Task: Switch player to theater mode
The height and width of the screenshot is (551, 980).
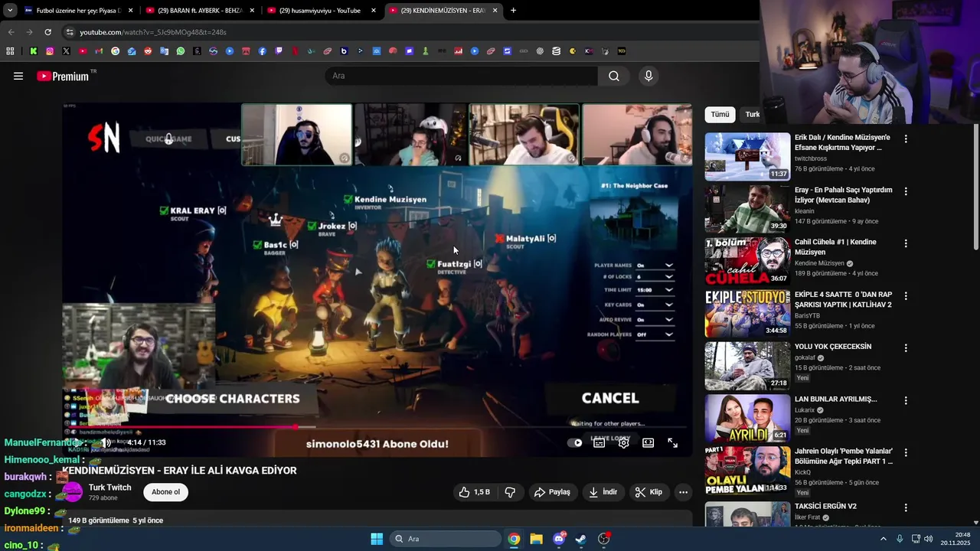Action: 648,442
